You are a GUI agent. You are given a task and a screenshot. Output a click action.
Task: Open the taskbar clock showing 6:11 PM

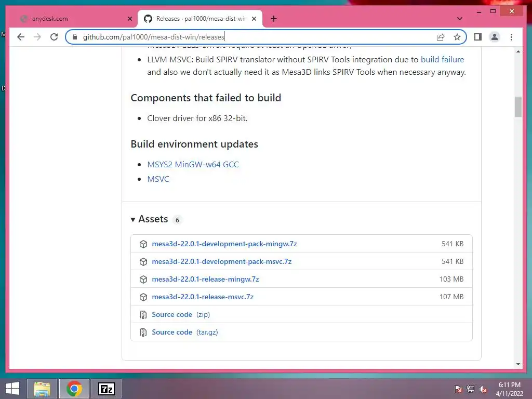click(509, 389)
